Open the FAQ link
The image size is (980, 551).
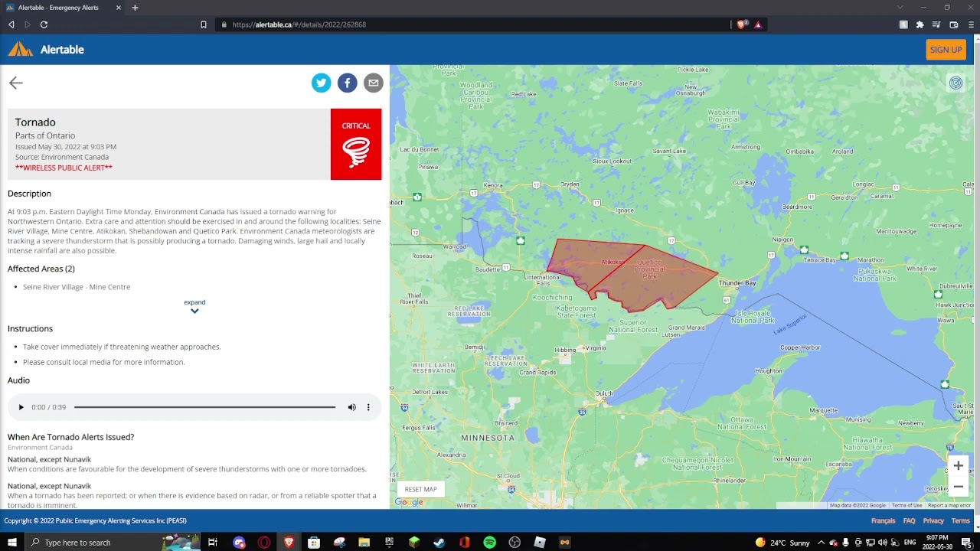point(909,520)
